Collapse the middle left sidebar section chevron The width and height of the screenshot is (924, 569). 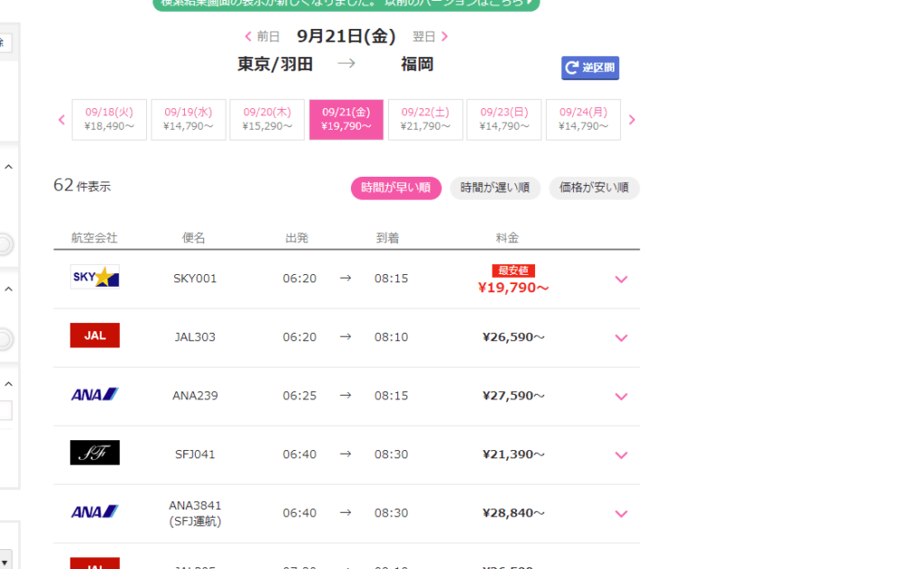pyautogui.click(x=9, y=289)
